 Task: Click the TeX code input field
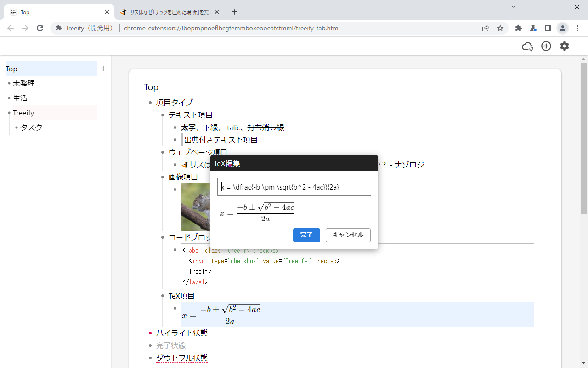pos(294,187)
